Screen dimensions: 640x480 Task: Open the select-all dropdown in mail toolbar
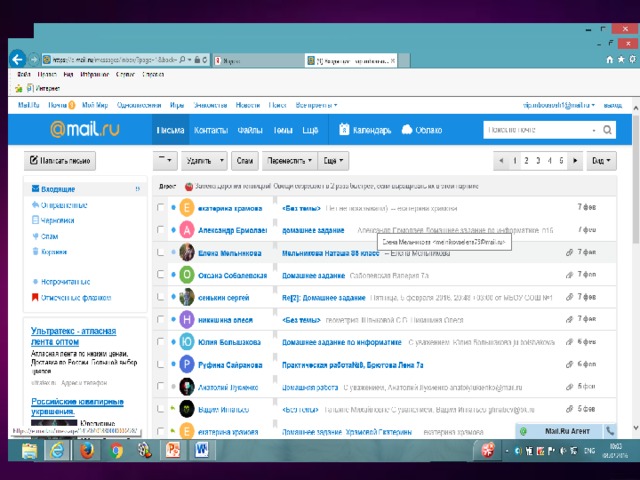(165, 160)
